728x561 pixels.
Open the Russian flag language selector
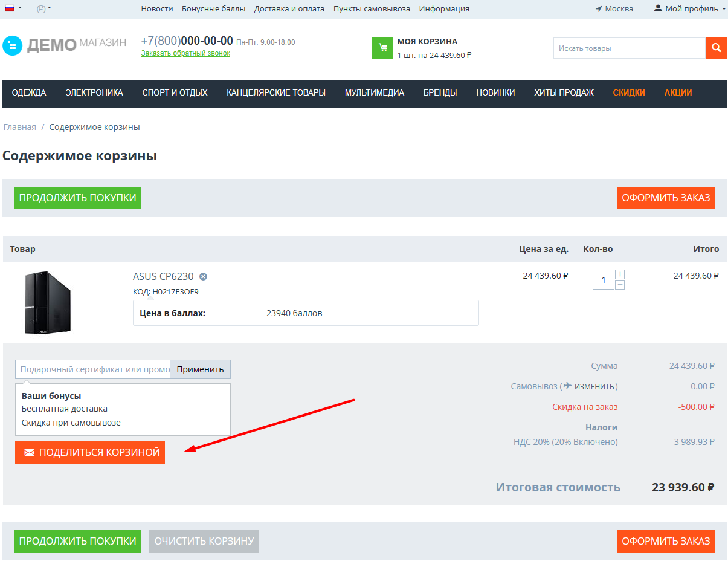tap(13, 8)
